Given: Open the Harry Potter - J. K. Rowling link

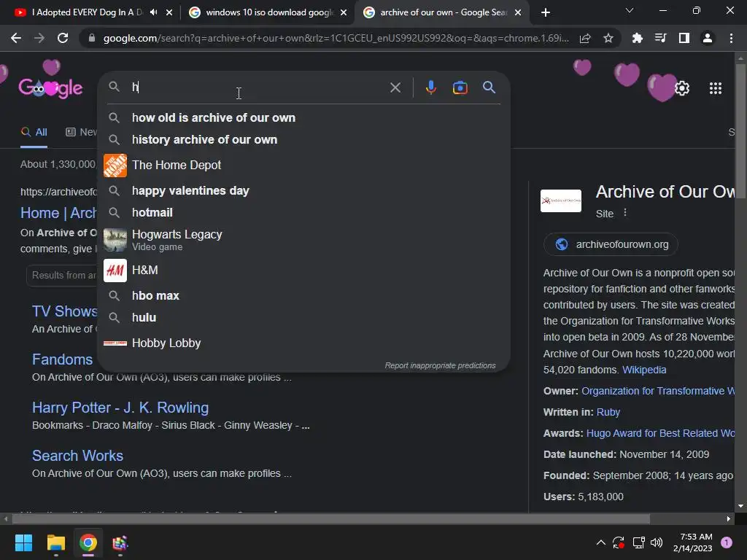Looking at the screenshot, I should [120, 408].
